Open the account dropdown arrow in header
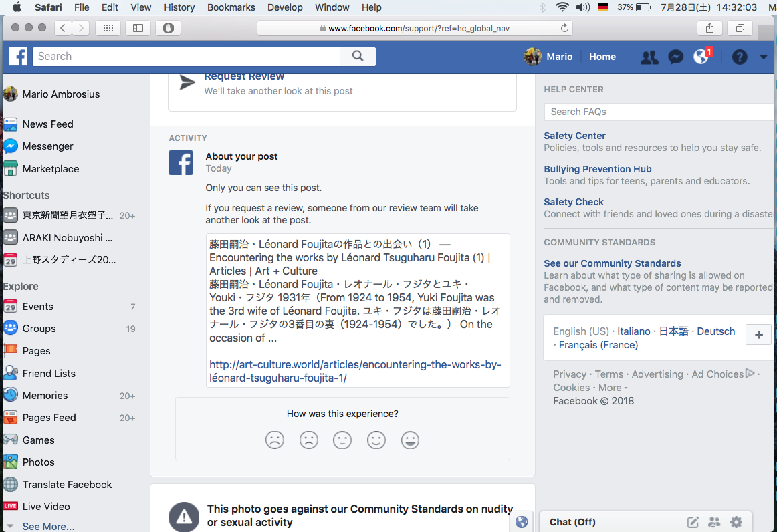 (x=763, y=57)
